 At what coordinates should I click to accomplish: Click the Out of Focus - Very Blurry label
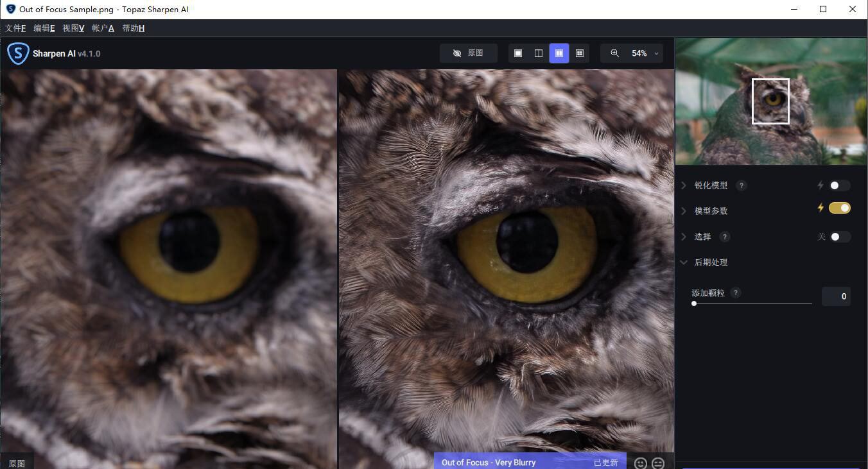click(489, 463)
